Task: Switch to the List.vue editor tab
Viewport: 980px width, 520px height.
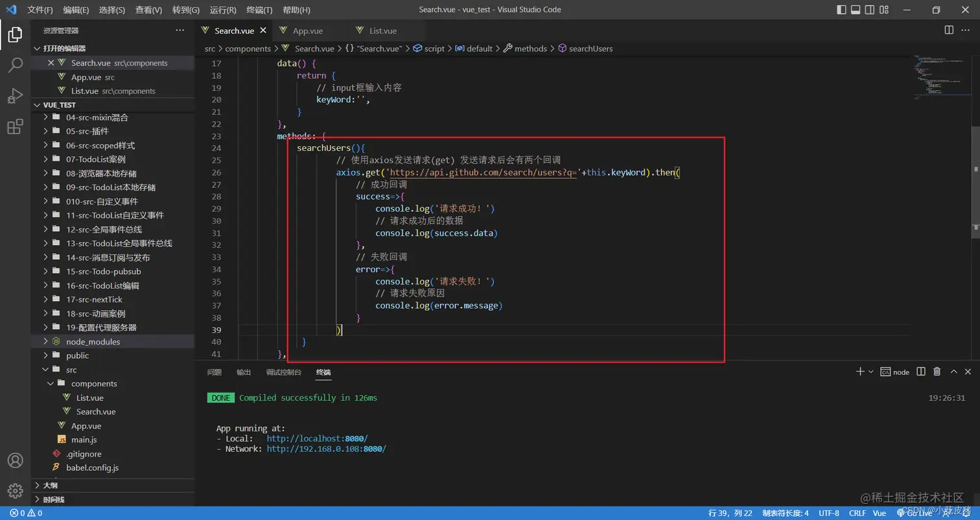Action: click(383, 30)
